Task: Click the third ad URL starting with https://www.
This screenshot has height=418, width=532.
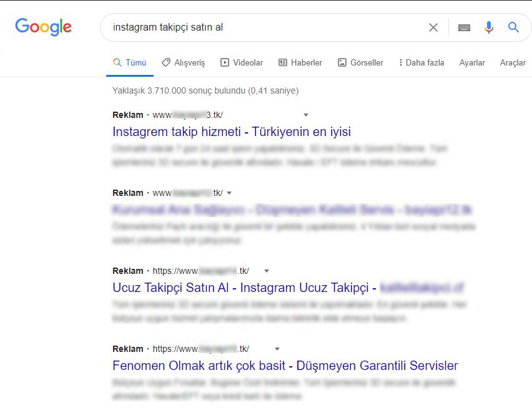Action: pyautogui.click(x=201, y=271)
